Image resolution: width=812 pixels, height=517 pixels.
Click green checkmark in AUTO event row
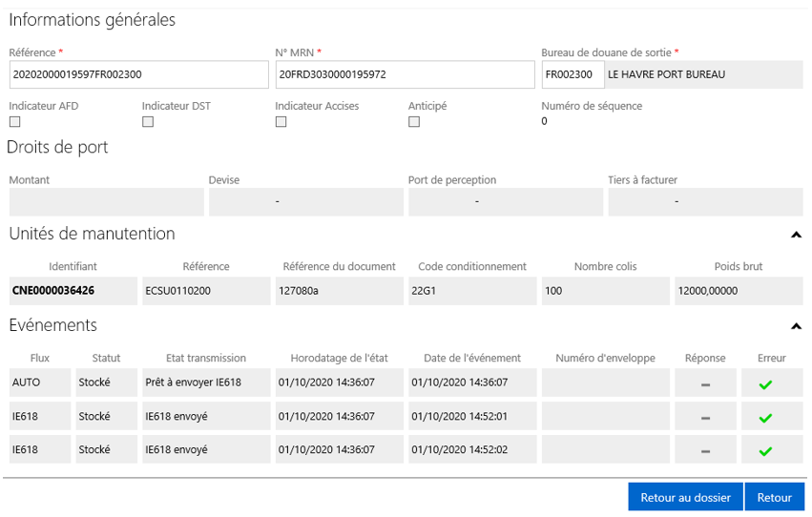coord(765,384)
